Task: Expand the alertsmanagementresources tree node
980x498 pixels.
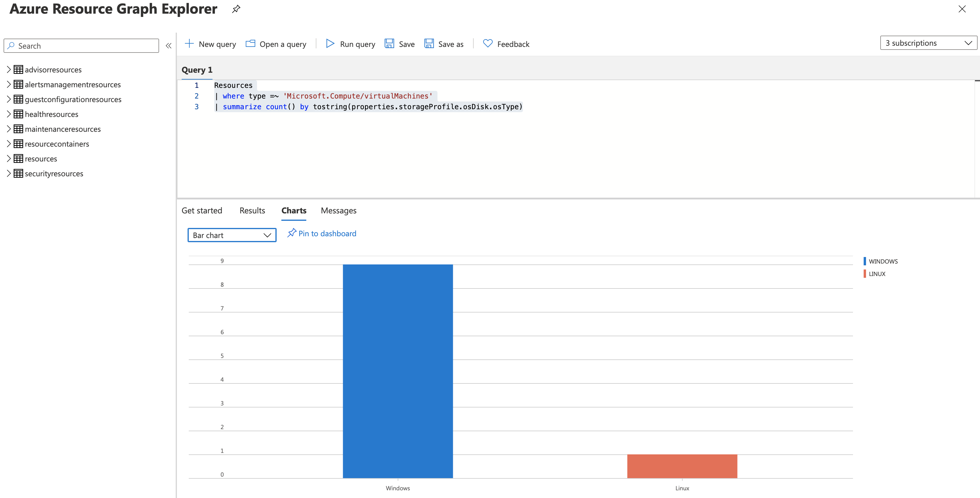Action: click(x=8, y=84)
